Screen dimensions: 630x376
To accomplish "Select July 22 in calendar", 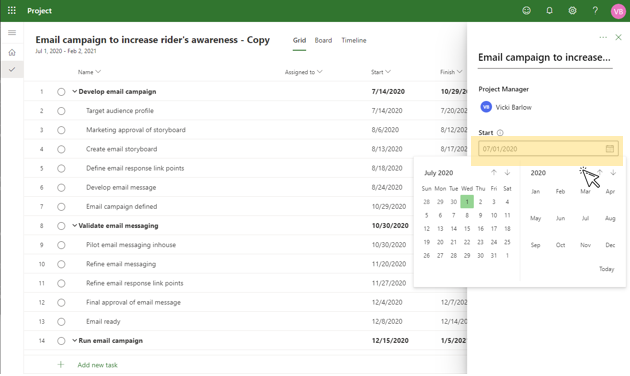I will pyautogui.click(x=467, y=242).
